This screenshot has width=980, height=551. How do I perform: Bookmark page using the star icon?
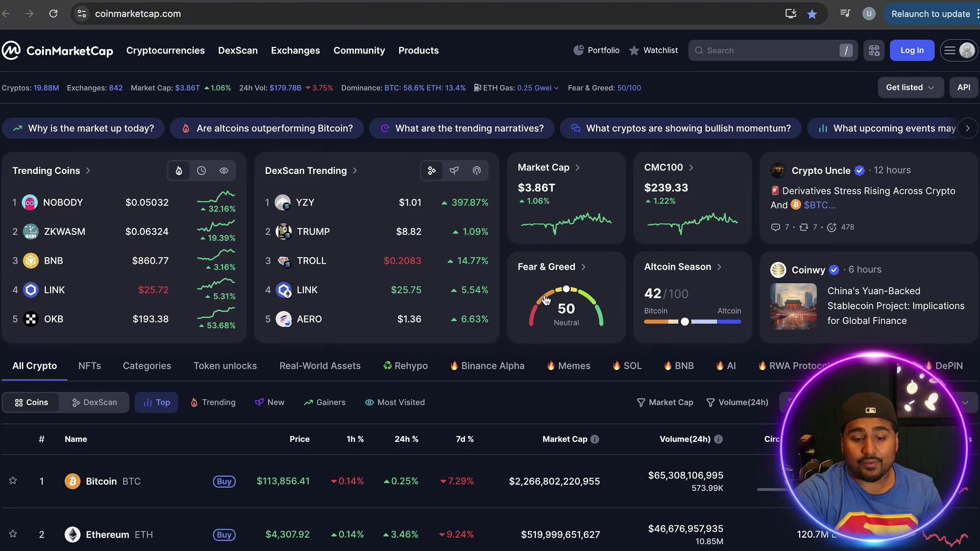812,14
